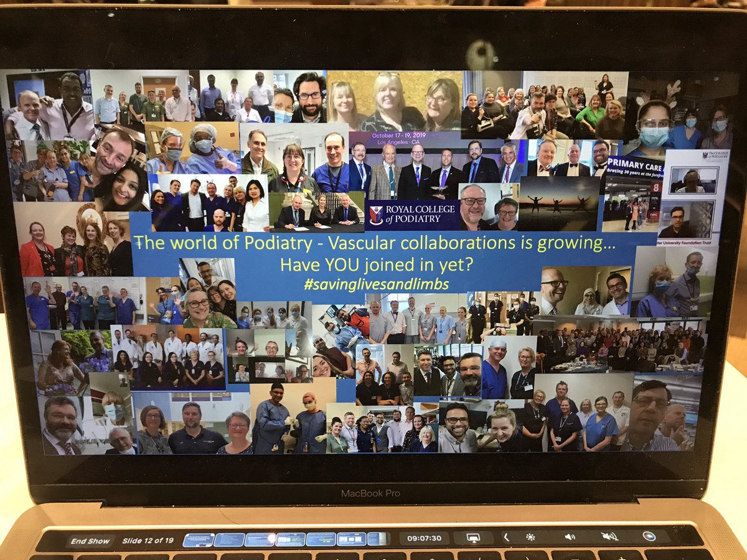Select the fourth slide thumbnail in Touch Bar
Viewport: 747px width, 560px height.
point(291,539)
